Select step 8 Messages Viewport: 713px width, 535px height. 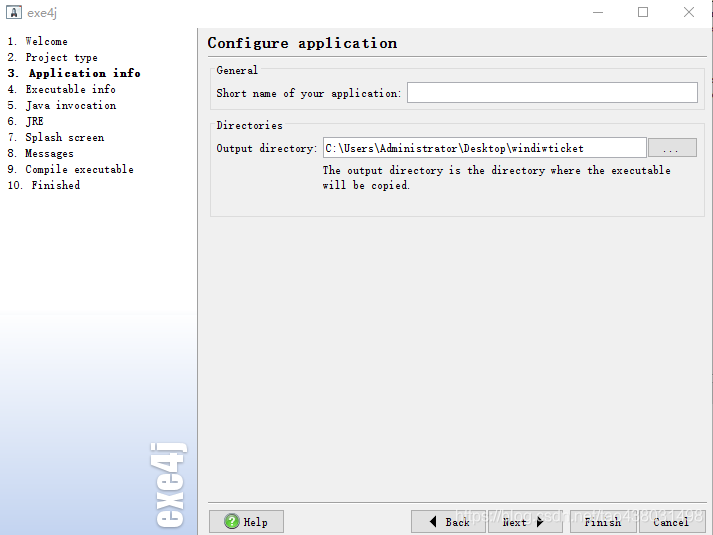[x=40, y=153]
